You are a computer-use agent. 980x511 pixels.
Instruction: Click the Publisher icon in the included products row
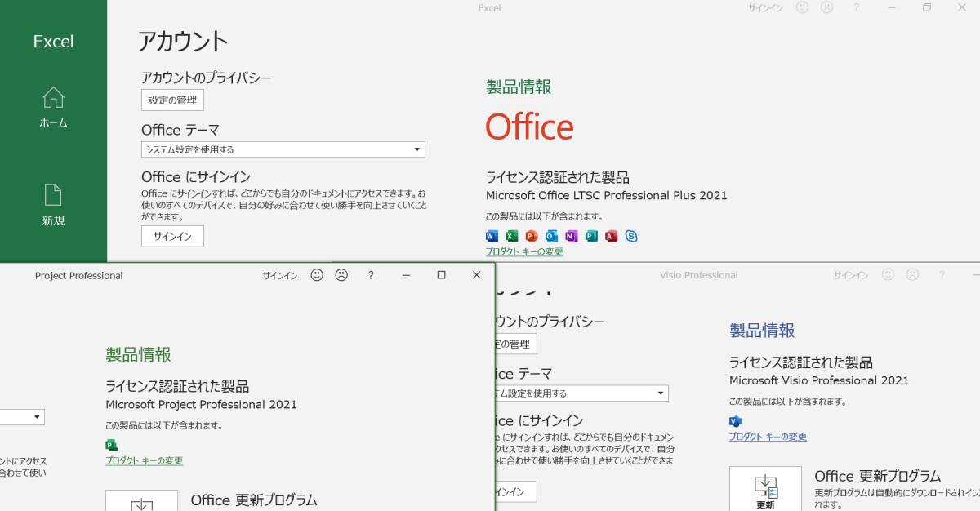[x=591, y=237]
